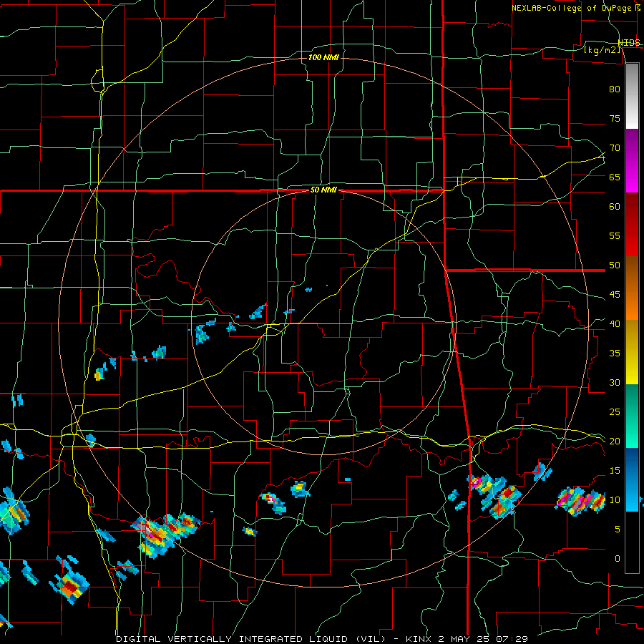Select the gray-white top segment of the color bar
The image size is (644, 644).
[x=632, y=96]
